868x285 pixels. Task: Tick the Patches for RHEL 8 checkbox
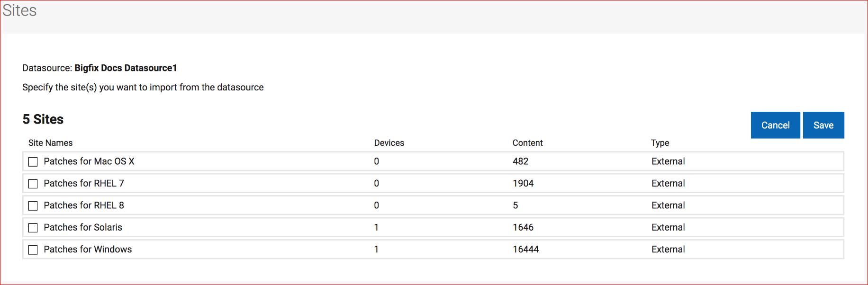pos(33,206)
